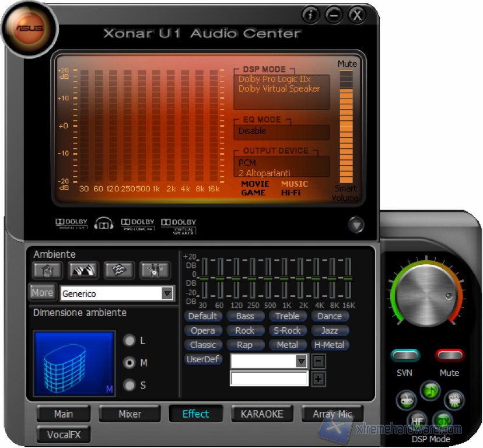Open the Generico environment dropdown

[x=167, y=293]
